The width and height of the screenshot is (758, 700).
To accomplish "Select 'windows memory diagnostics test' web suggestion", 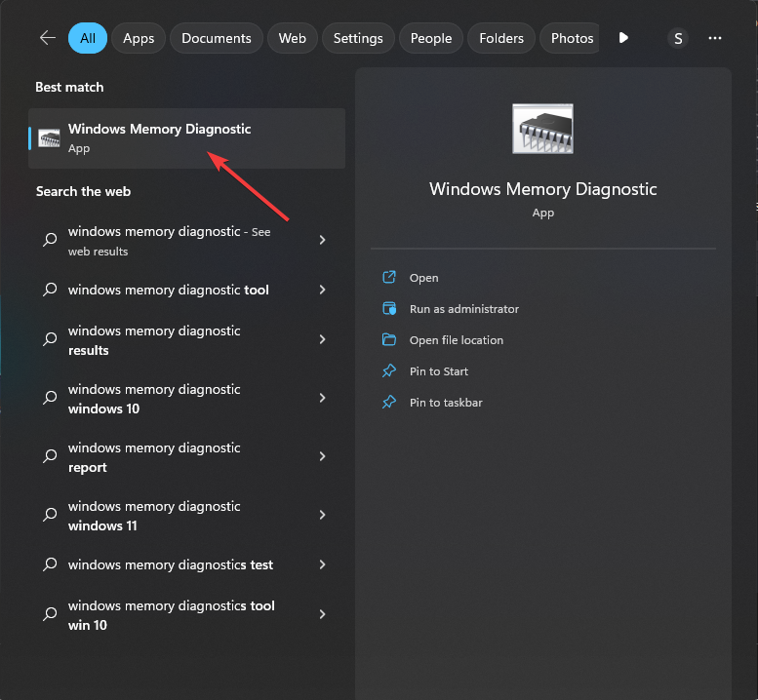I will click(x=171, y=564).
